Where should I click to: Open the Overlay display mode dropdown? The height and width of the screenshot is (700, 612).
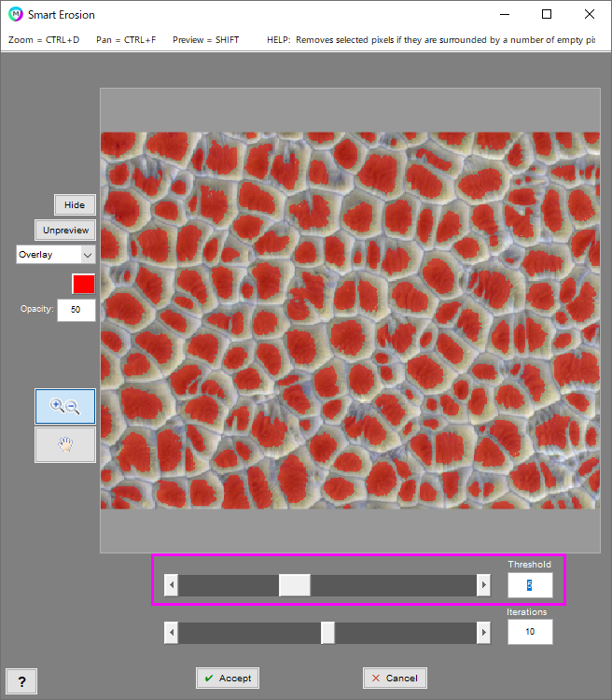(x=56, y=254)
